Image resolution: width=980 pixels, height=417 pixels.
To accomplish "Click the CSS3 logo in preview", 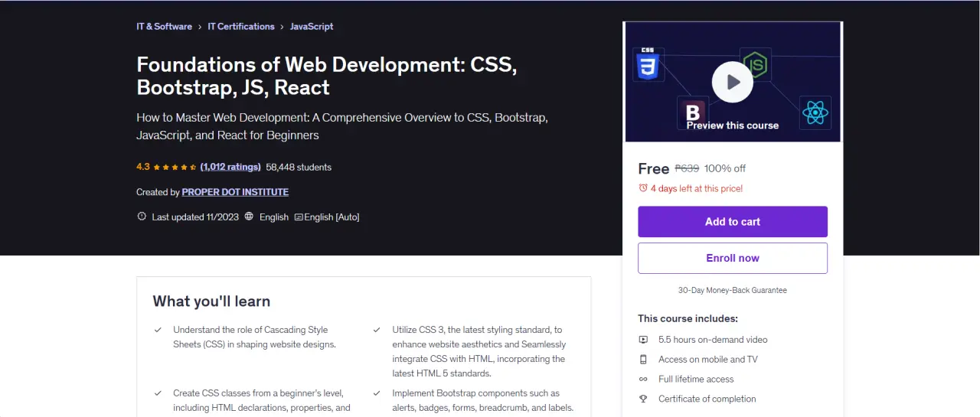I will click(x=648, y=64).
